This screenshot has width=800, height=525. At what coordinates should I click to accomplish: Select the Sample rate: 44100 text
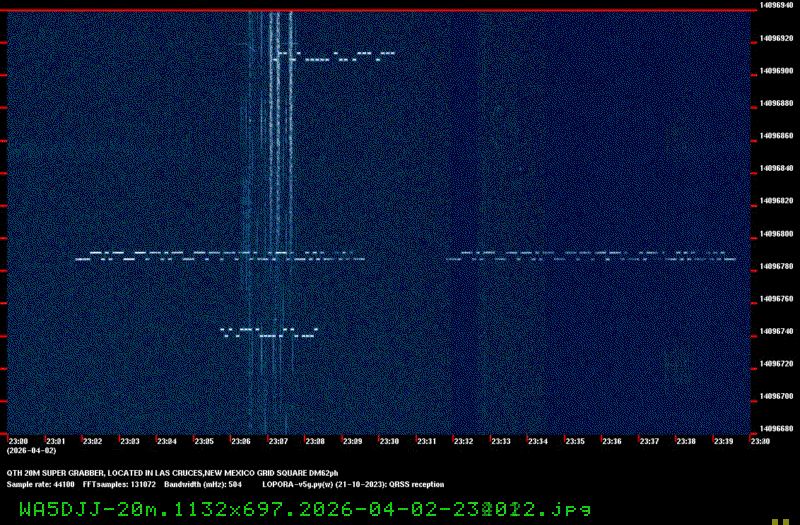click(40, 485)
